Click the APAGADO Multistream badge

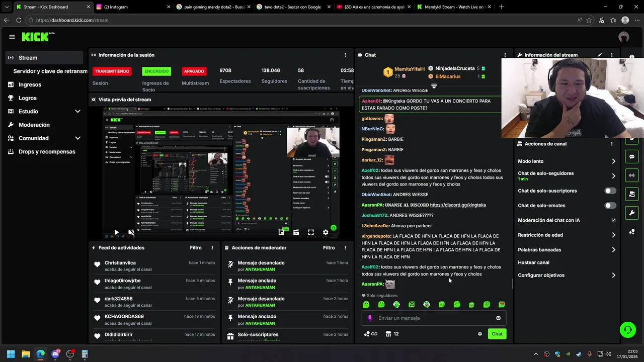click(x=194, y=71)
